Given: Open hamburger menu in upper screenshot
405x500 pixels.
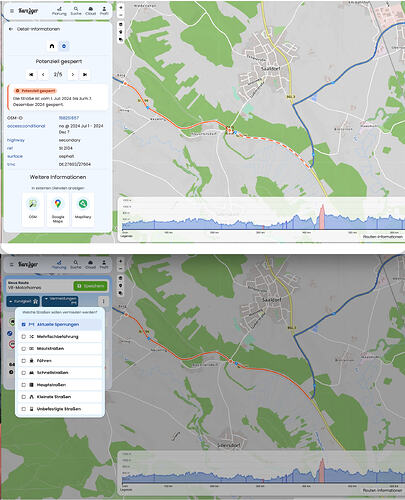Looking at the screenshot, I should (12, 11).
